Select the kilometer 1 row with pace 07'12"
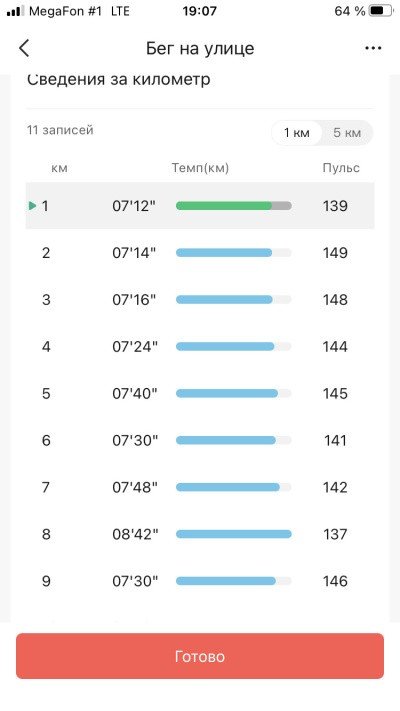Viewport: 400px width, 711px height. [200, 206]
